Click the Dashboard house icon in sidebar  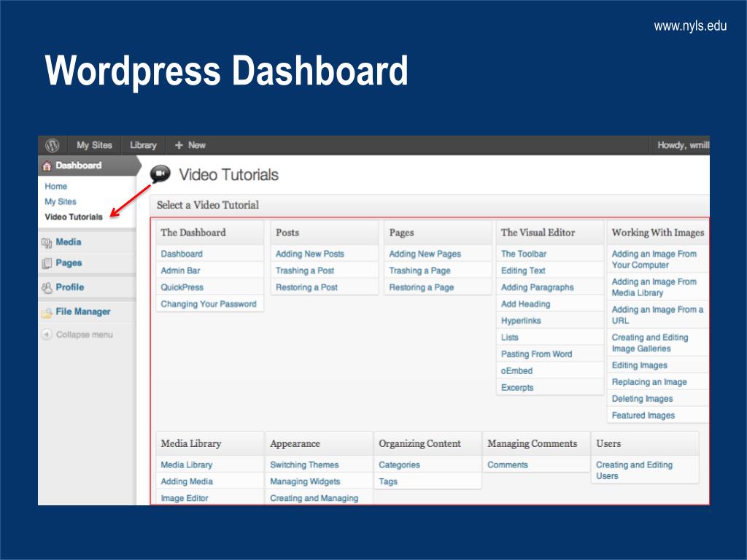point(47,166)
